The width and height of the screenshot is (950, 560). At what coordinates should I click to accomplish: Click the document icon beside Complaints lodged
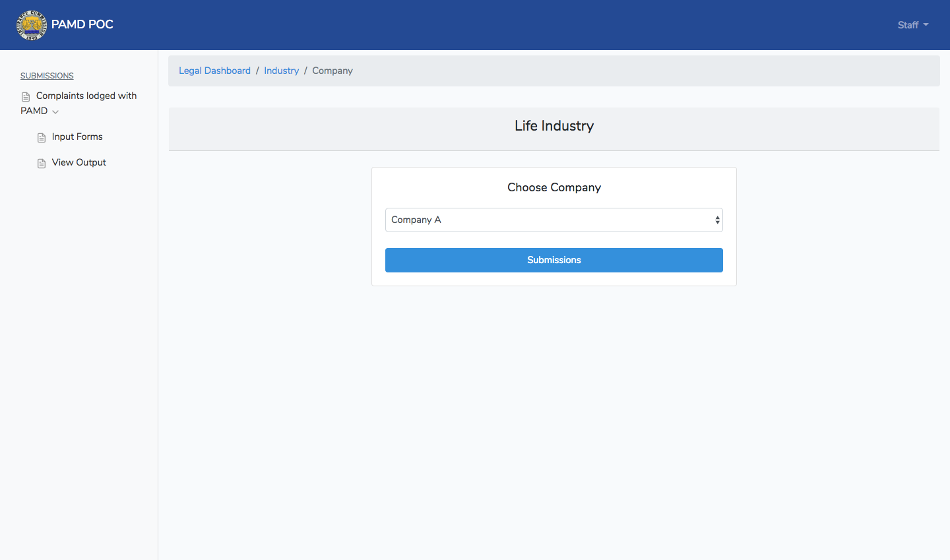[26, 97]
